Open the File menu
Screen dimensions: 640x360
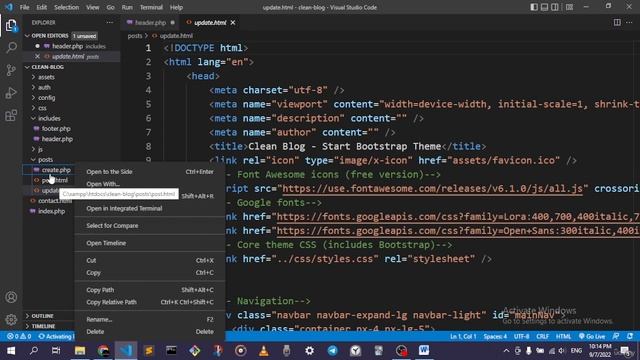pos(24,7)
